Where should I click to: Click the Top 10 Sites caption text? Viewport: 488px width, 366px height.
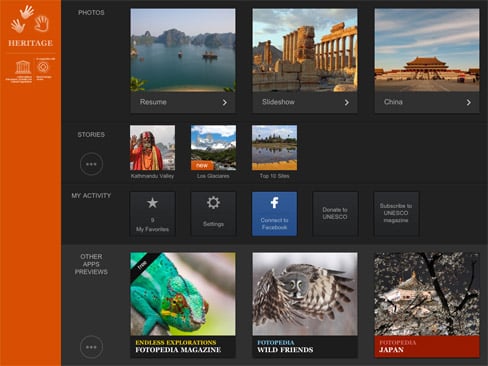pyautogui.click(x=274, y=176)
